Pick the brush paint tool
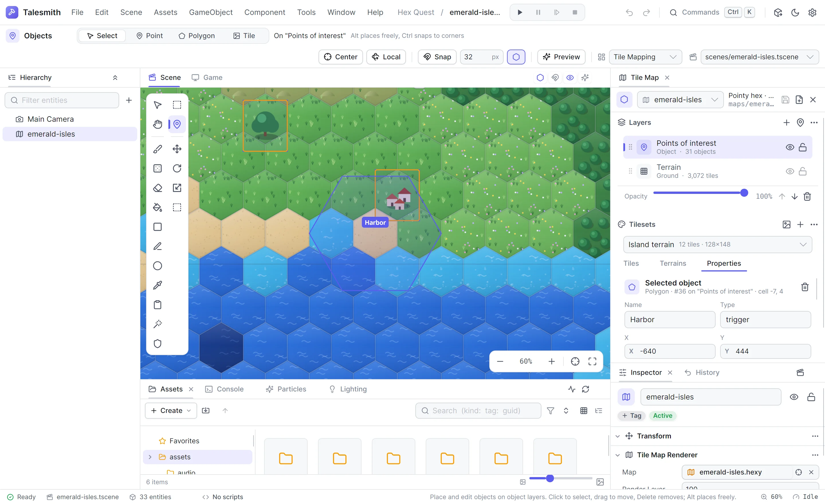Screen dimensions: 825x504 [x=157, y=149]
